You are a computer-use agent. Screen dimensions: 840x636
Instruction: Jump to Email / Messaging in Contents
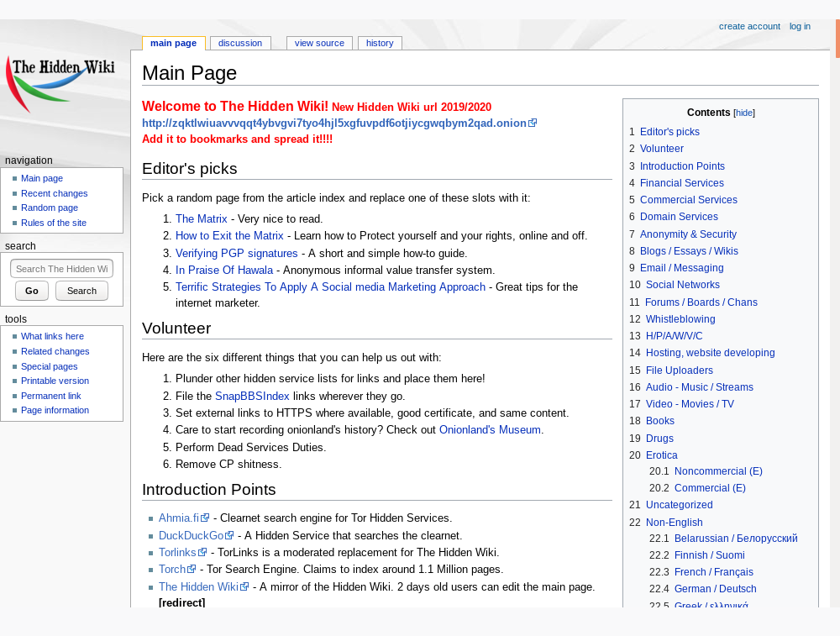click(681, 267)
